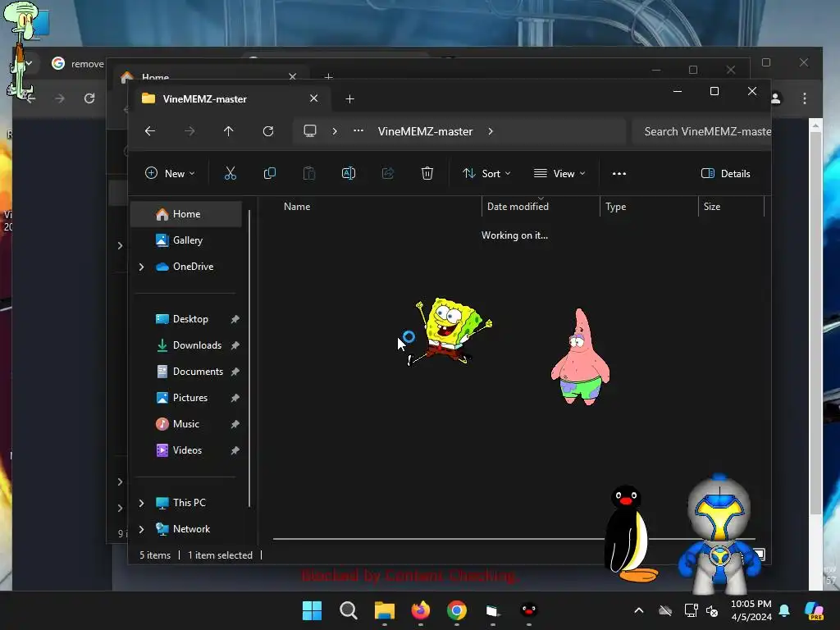Click the Copy icon in toolbar
The width and height of the screenshot is (840, 630).
pyautogui.click(x=269, y=173)
